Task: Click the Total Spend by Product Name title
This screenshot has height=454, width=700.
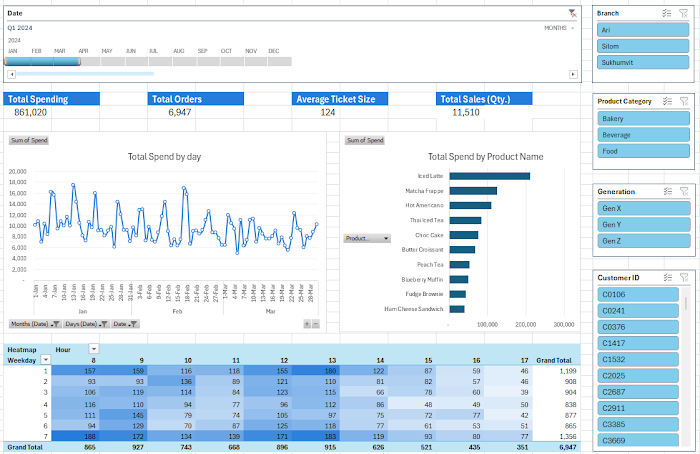Action: tap(486, 157)
